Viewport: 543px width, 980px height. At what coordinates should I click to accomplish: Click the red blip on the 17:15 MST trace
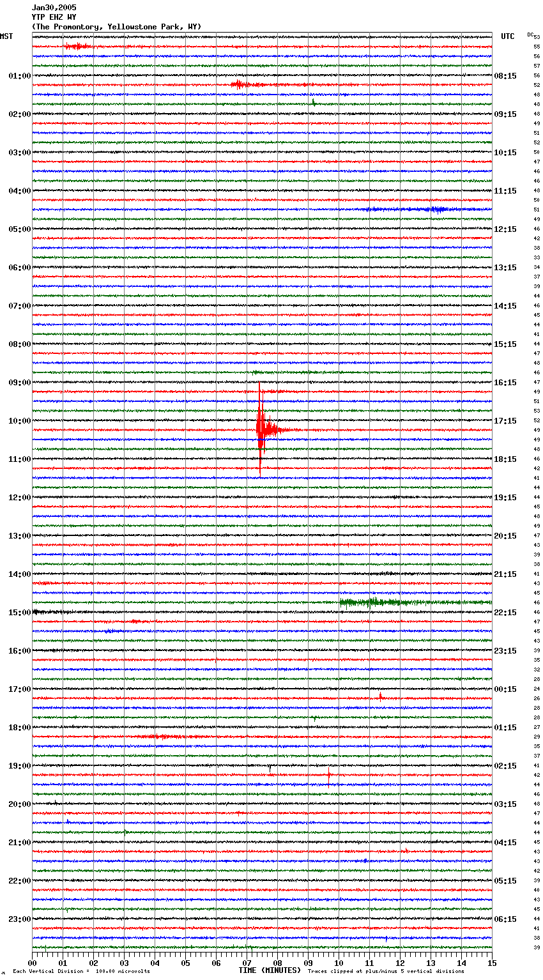point(381,697)
